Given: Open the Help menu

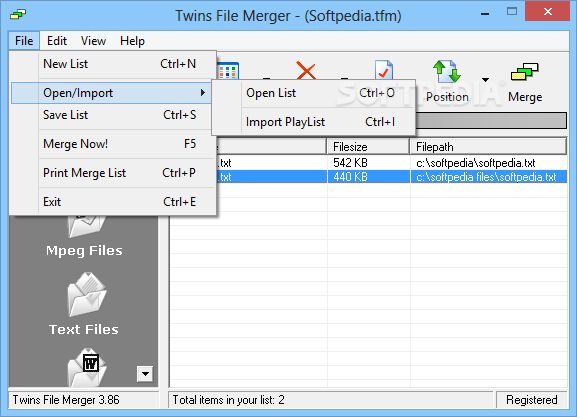Looking at the screenshot, I should (132, 40).
